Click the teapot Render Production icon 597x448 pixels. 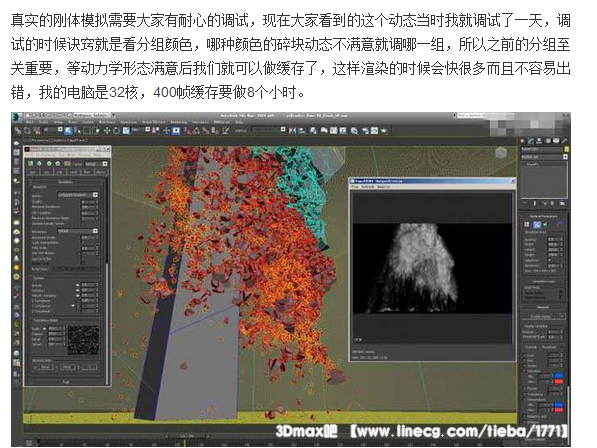click(384, 131)
